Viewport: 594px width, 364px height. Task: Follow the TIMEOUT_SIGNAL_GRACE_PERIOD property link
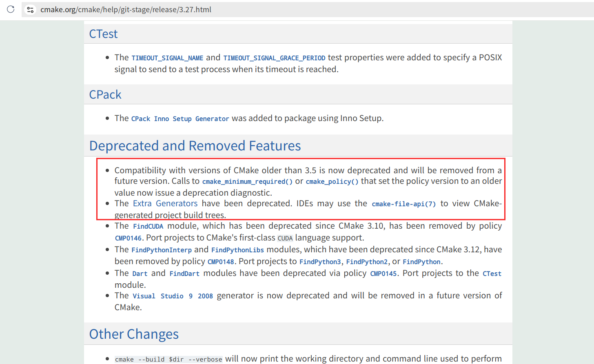coord(274,58)
